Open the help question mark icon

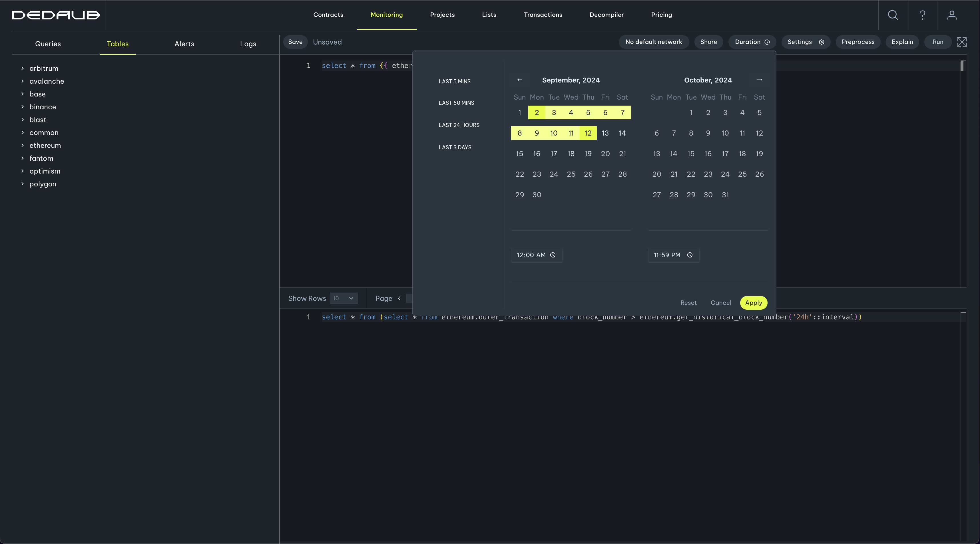click(x=923, y=15)
